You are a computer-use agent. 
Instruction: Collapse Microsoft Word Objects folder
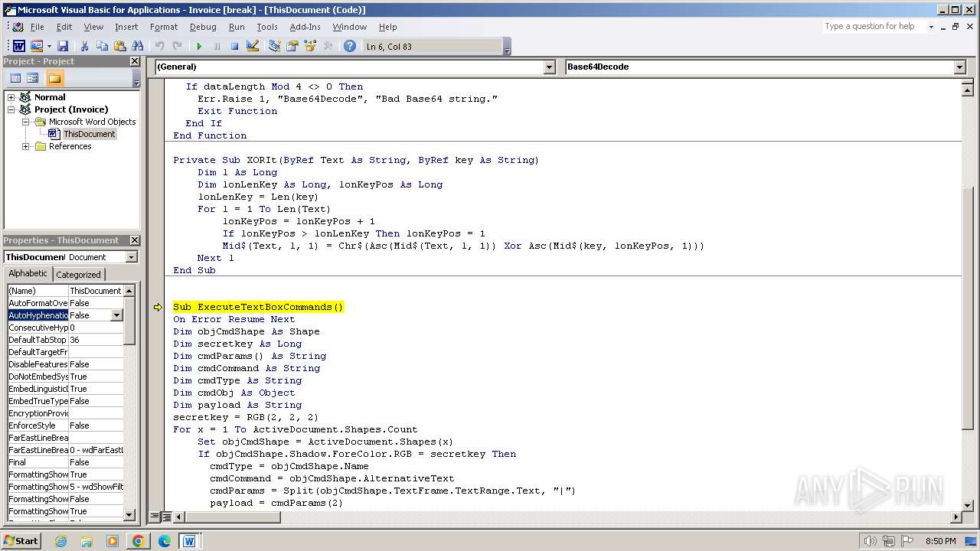point(25,122)
